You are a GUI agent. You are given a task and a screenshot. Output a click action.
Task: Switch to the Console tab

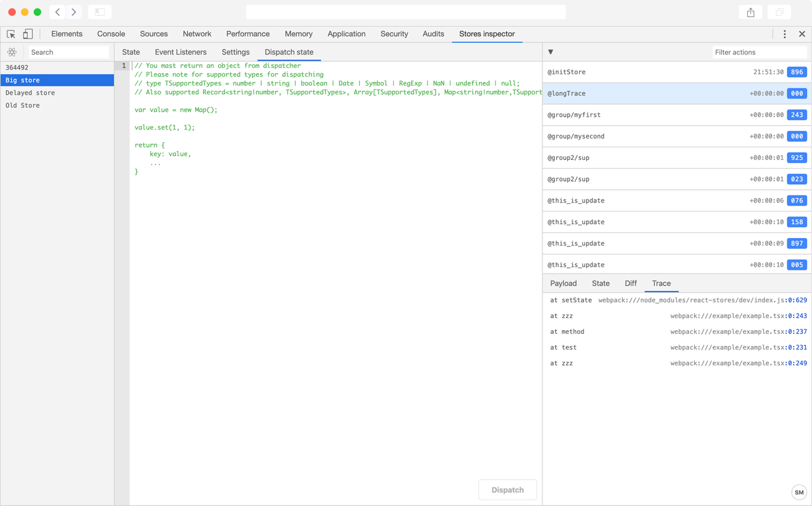click(111, 34)
